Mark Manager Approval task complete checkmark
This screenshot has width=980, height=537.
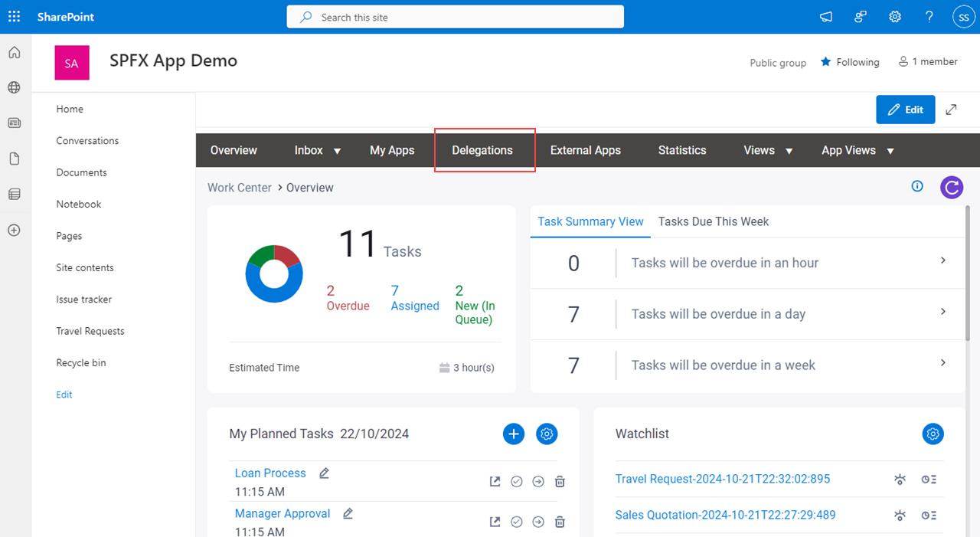click(x=517, y=522)
